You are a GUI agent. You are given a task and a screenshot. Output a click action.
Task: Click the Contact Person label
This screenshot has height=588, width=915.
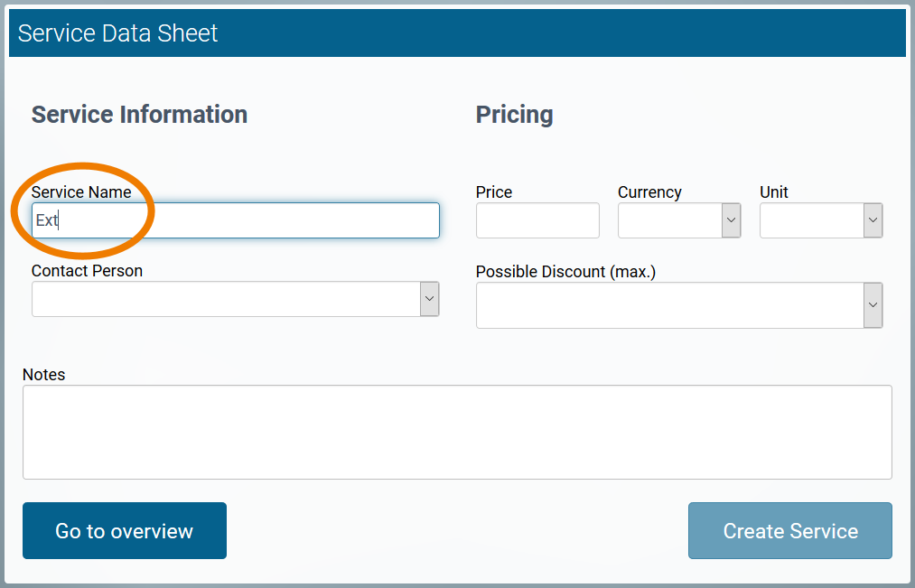coord(87,271)
